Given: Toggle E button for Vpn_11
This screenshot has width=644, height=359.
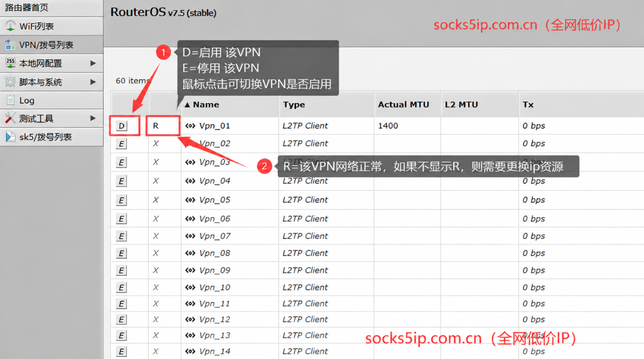Looking at the screenshot, I should pos(121,303).
